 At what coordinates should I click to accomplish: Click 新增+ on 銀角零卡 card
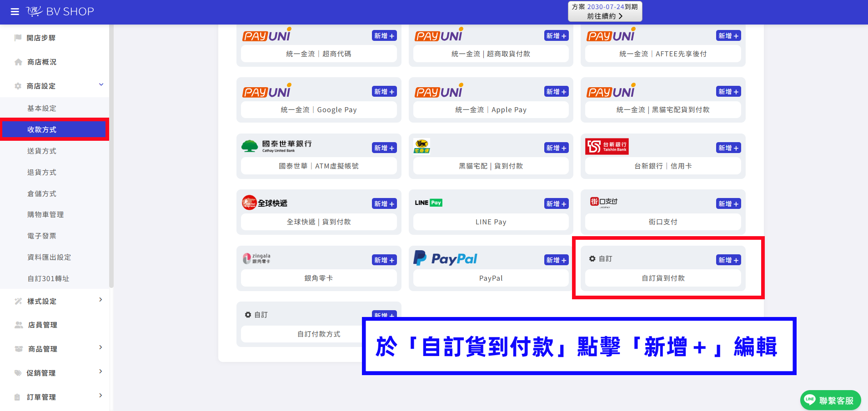click(x=384, y=260)
